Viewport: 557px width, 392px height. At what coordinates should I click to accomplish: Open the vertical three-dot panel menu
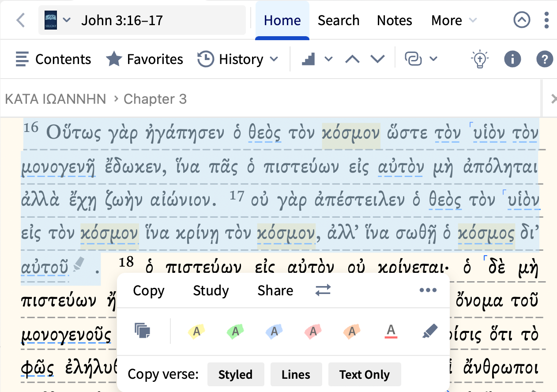547,20
